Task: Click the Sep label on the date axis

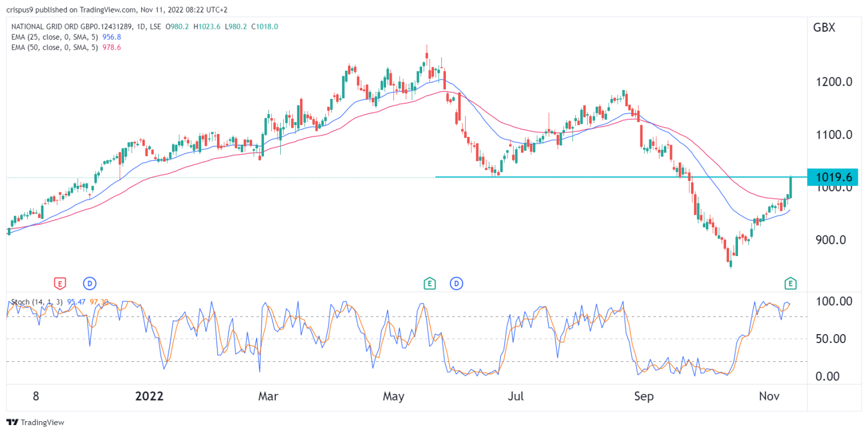Action: tap(644, 396)
